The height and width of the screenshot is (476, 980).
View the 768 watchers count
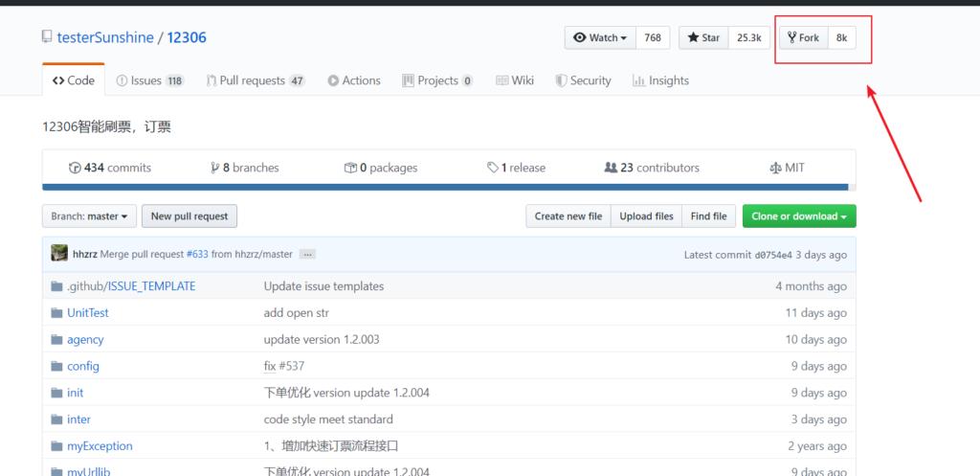(x=653, y=37)
